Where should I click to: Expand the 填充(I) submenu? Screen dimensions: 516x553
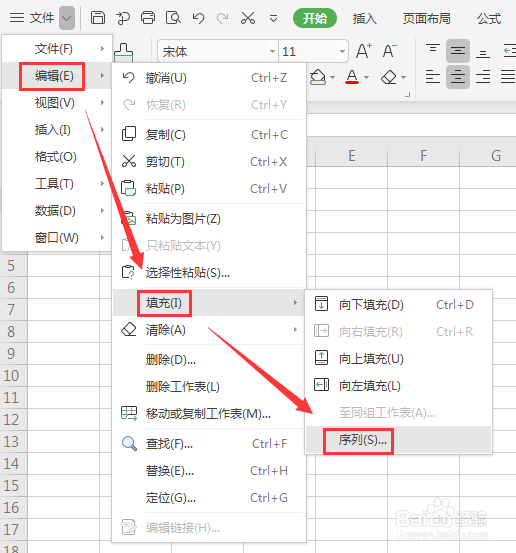coord(209,303)
